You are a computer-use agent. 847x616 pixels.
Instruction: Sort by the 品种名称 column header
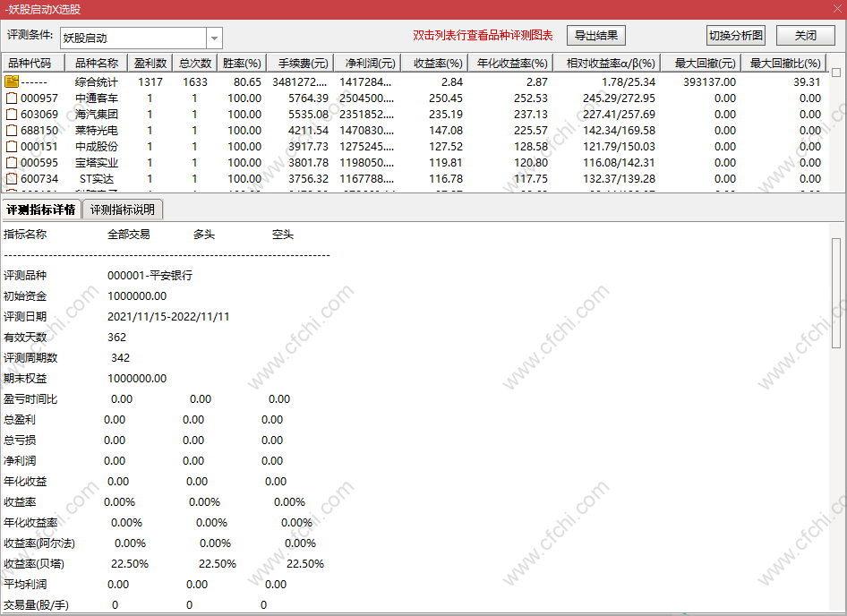(x=96, y=64)
